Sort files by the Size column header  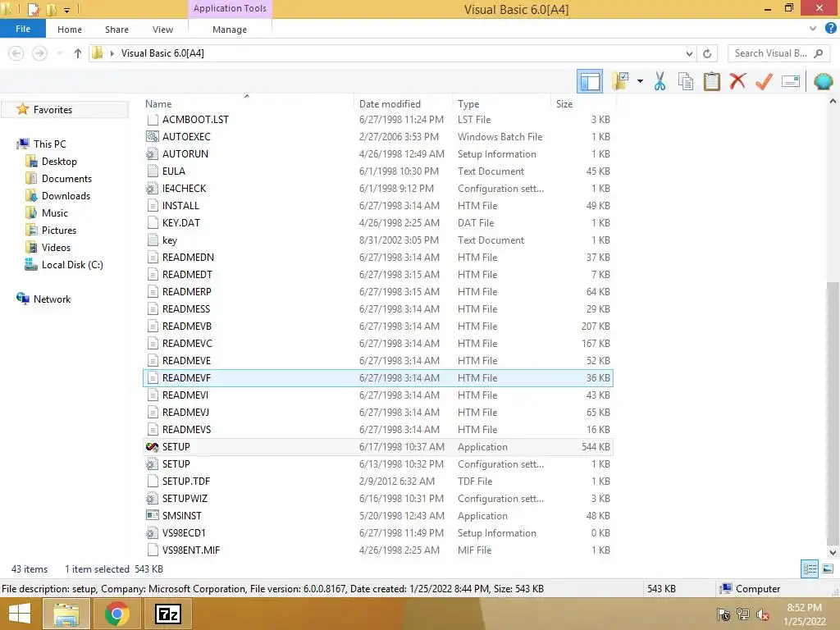[564, 104]
